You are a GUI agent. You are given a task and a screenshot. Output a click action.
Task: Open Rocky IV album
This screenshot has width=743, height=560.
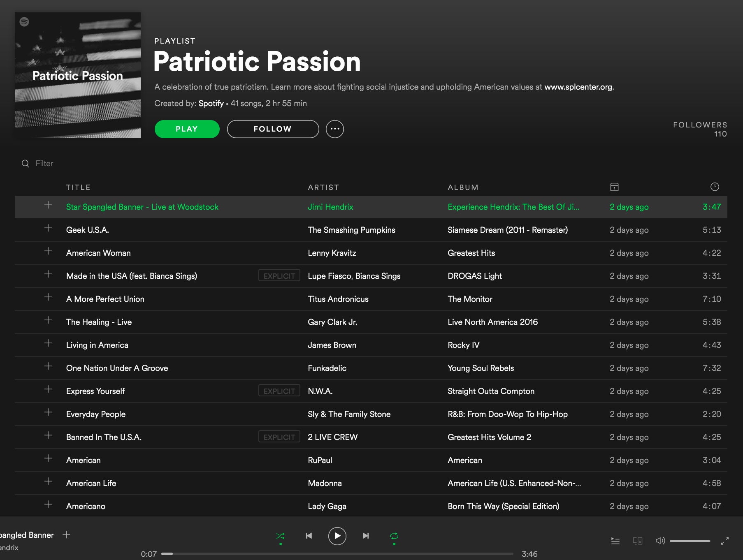464,345
